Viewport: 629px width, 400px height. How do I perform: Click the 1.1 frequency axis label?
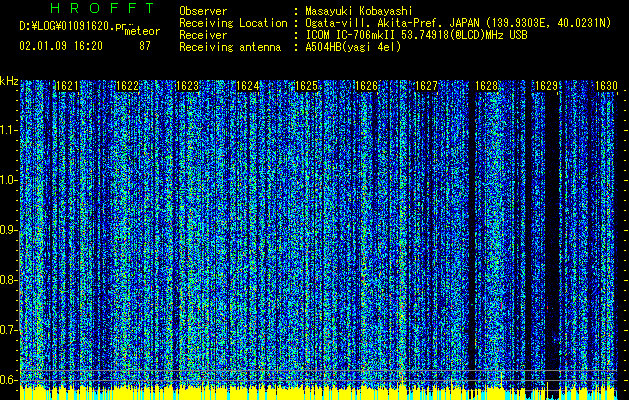click(x=8, y=130)
